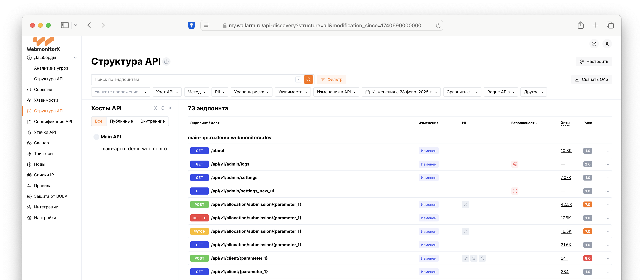Viewport: 644px width, 280px height.
Task: Collapse the API hosts panel with double chevron
Action: (170, 108)
